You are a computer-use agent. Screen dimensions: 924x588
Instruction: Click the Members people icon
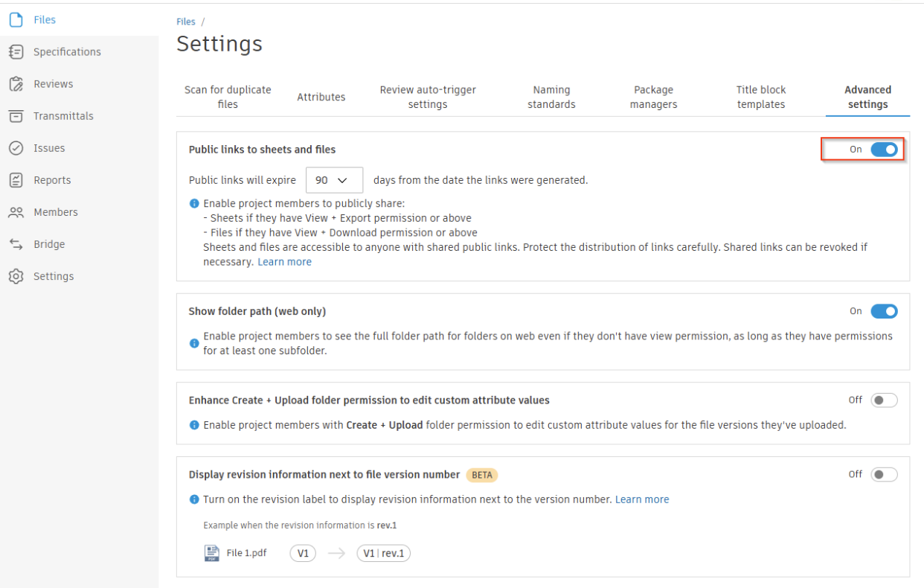click(16, 212)
